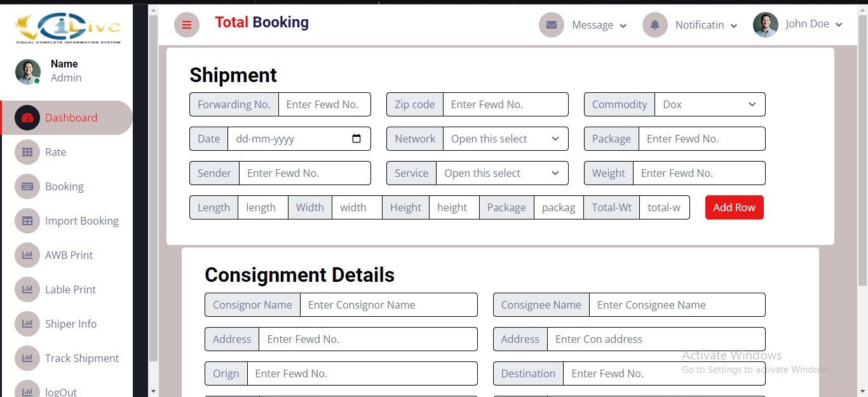Click the Dashboard gauge icon
This screenshot has height=397, width=868.
27,118
